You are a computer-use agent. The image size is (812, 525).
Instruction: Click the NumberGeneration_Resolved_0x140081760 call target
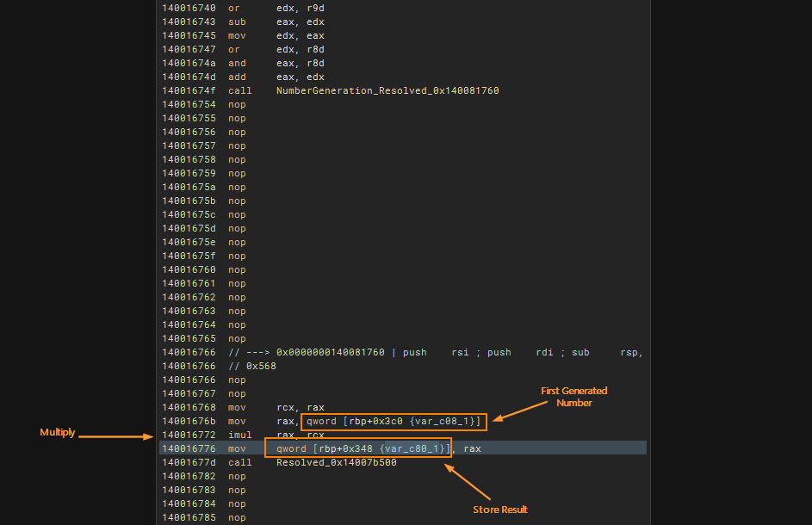[387, 90]
